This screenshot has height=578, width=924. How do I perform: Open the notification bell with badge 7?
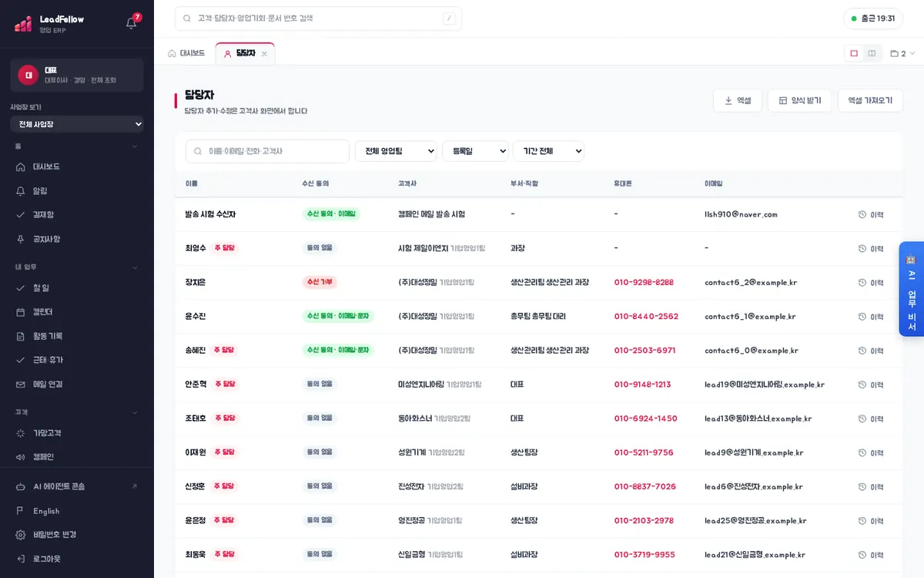point(132,22)
